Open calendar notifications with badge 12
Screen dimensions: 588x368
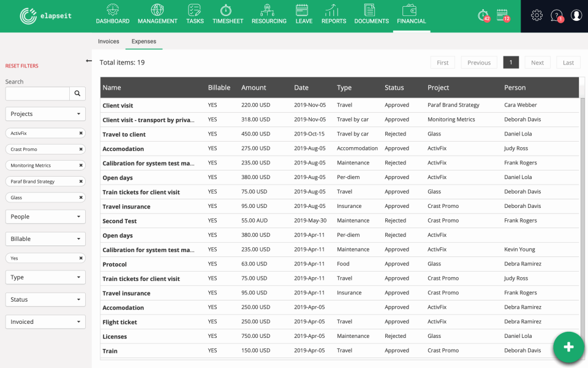coord(503,15)
